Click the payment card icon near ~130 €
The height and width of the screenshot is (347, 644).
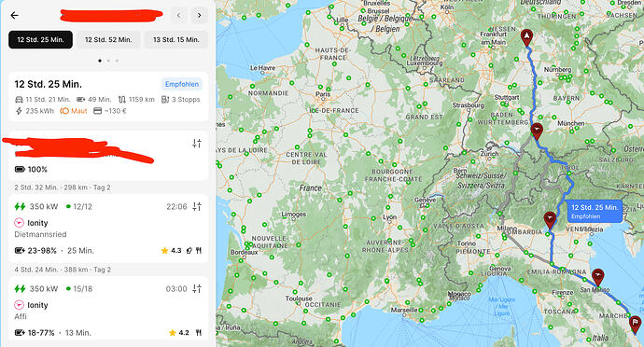tap(97, 111)
